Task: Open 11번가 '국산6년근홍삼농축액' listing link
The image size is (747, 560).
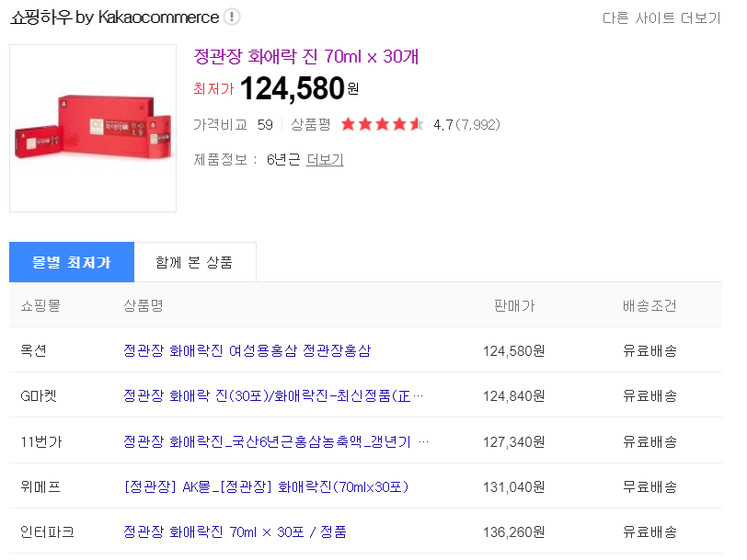Action: point(276,442)
